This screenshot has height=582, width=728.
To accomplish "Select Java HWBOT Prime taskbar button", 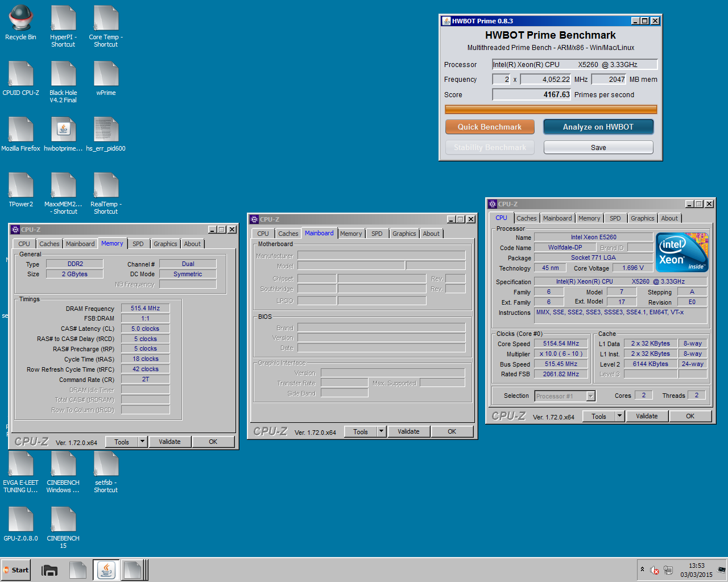I will (x=106, y=570).
